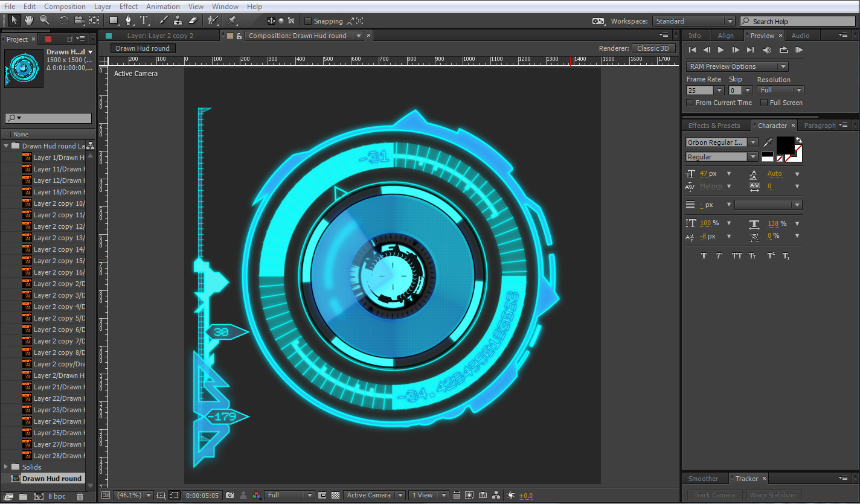Toggle the transparency grid icon
The width and height of the screenshot is (860, 504).
coord(335,495)
